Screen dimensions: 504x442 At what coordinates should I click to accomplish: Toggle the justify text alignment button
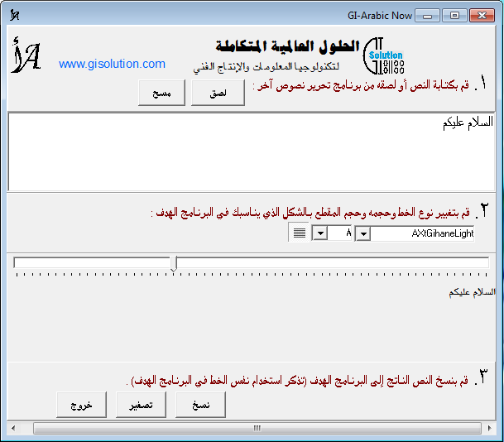click(298, 233)
